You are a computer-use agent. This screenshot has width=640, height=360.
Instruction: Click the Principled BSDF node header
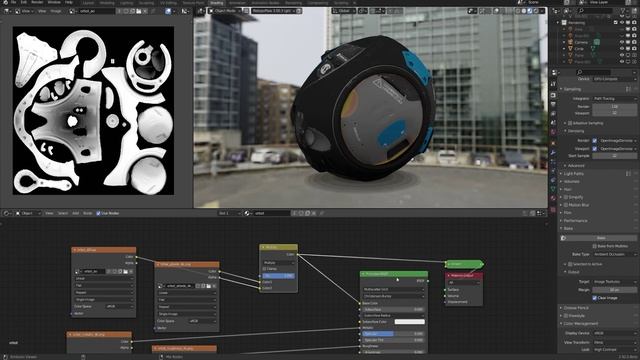point(394,274)
